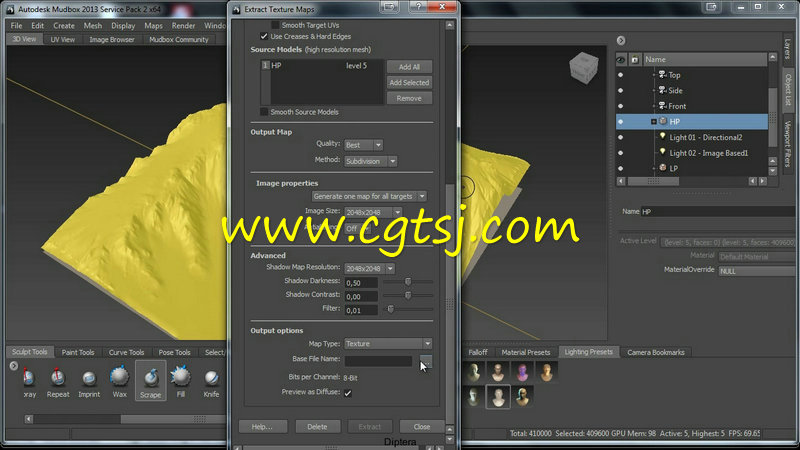Click the HP mesh icon in Object List

pyautogui.click(x=663, y=121)
